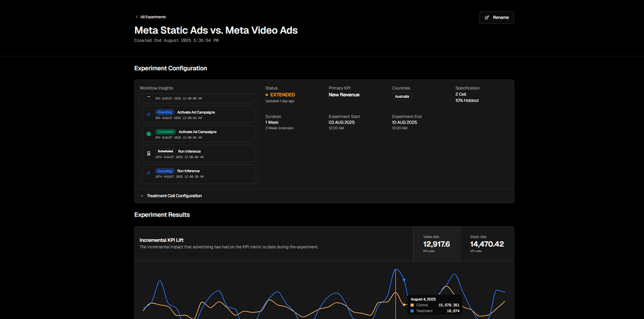Click the orange Control swatch in tooltip
Screen dimensions: 644x319
coord(412,305)
